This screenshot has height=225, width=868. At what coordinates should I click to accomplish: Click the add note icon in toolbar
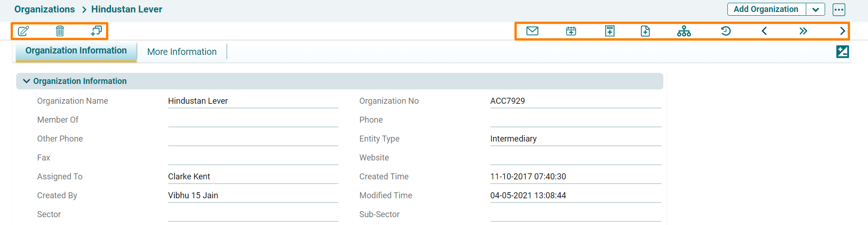click(610, 31)
